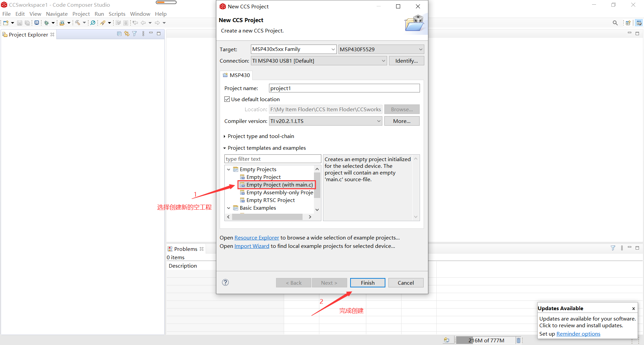
Task: Click the New wizard toolbar icon
Action: (6, 23)
